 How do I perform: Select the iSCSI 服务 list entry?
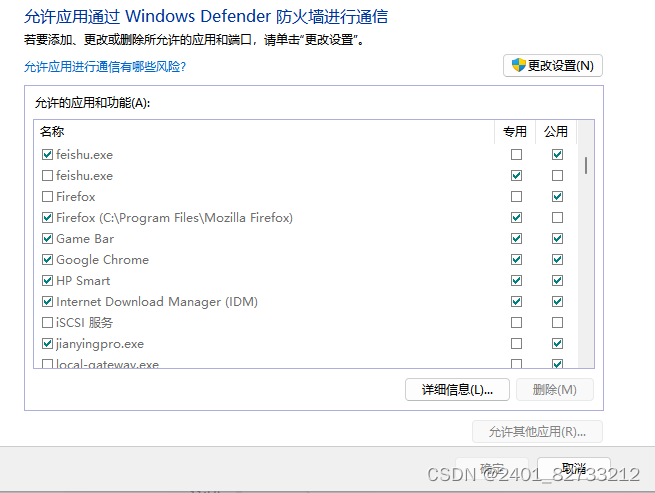click(84, 323)
